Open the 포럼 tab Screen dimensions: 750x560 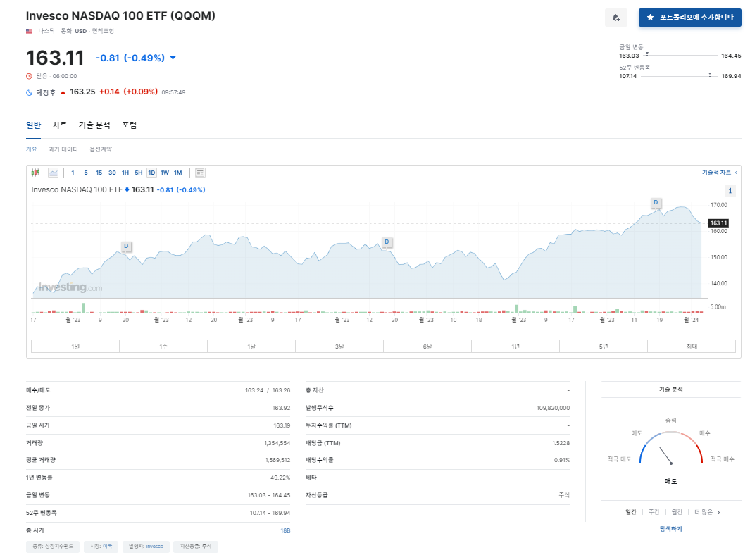point(129,125)
